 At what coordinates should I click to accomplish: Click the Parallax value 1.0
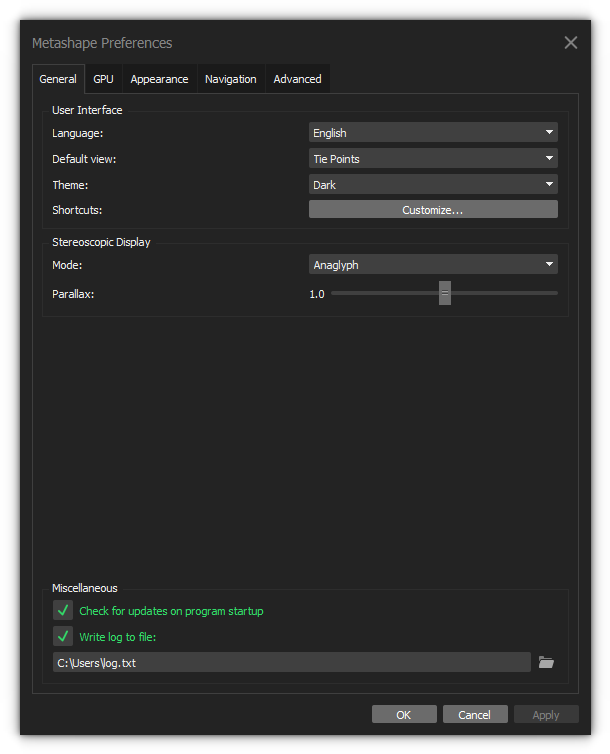317,294
